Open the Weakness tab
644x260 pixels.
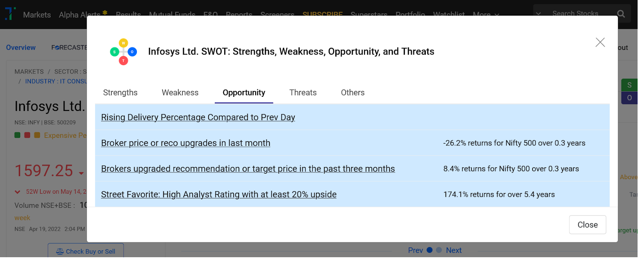point(180,93)
